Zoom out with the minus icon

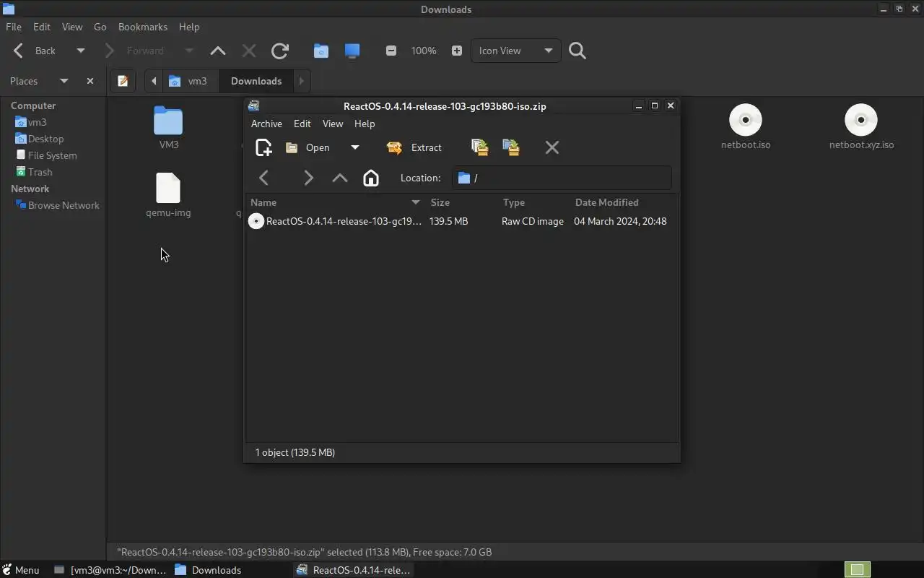[391, 51]
